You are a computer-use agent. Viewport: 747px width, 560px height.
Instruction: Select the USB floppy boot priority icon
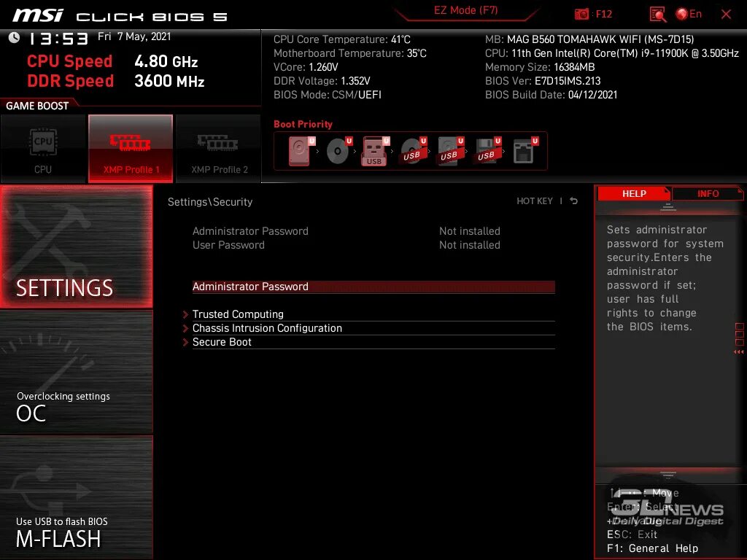point(487,151)
